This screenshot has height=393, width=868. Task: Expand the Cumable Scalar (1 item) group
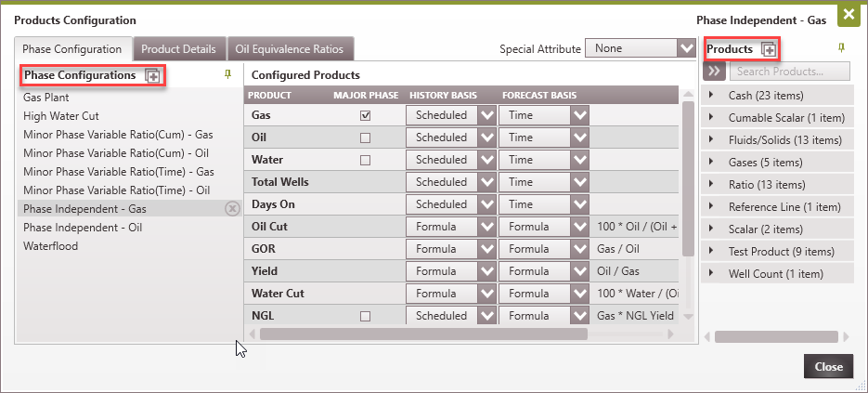pyautogui.click(x=710, y=117)
